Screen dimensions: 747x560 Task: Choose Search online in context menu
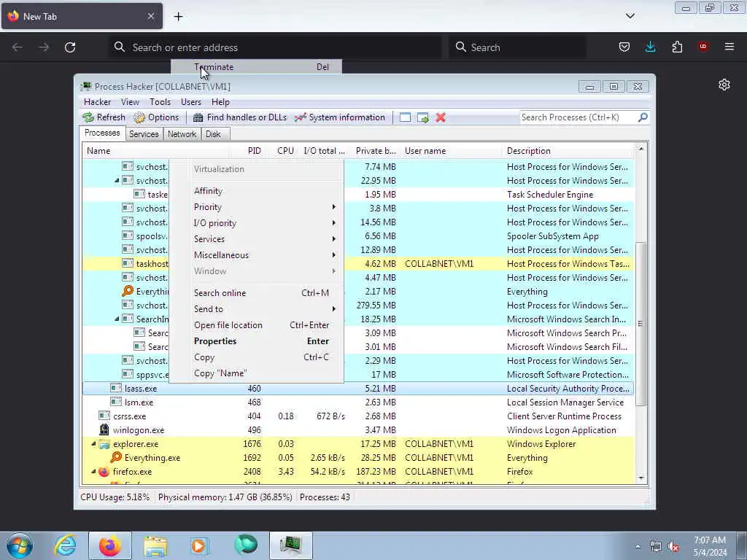(x=256, y=293)
